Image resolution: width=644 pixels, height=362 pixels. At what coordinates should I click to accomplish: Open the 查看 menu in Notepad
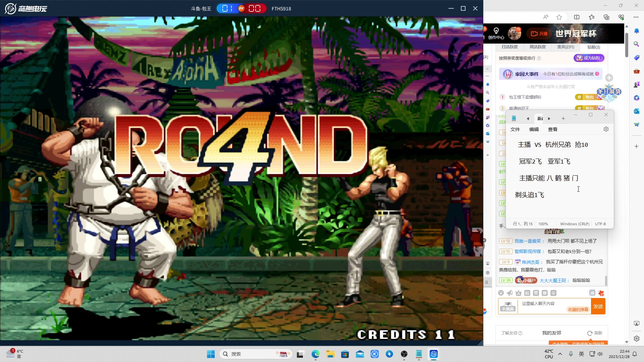coord(552,129)
